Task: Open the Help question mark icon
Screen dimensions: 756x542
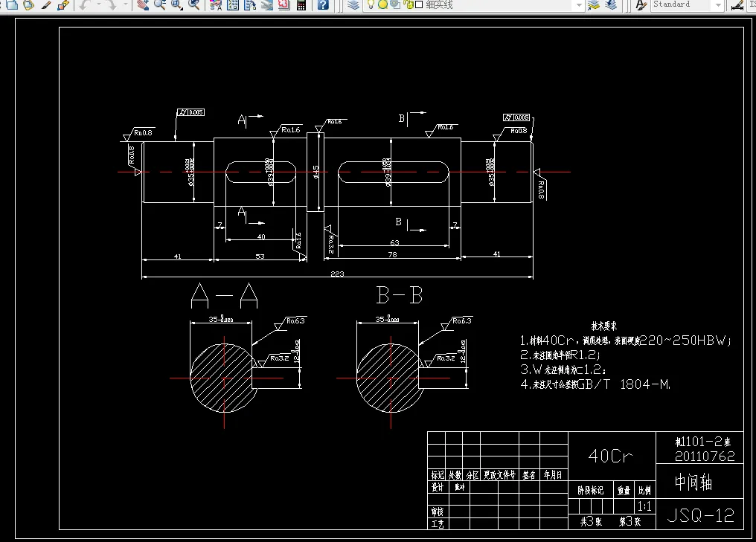Action: tap(324, 4)
